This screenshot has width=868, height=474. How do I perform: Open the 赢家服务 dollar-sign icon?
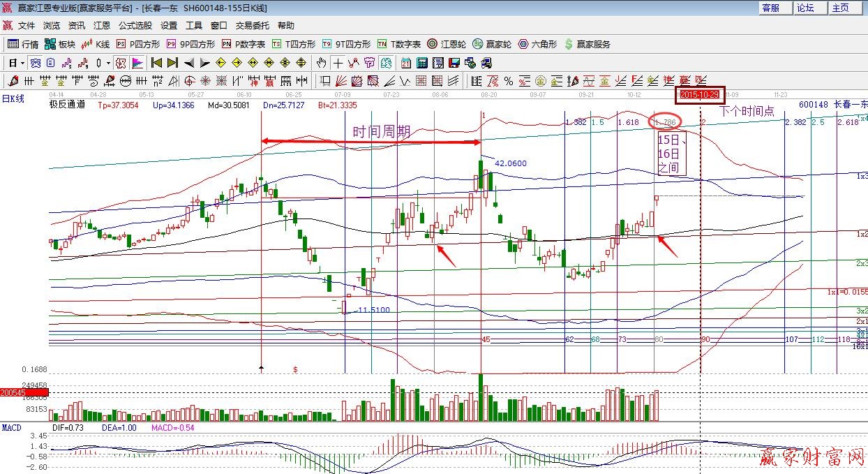pyautogui.click(x=587, y=44)
